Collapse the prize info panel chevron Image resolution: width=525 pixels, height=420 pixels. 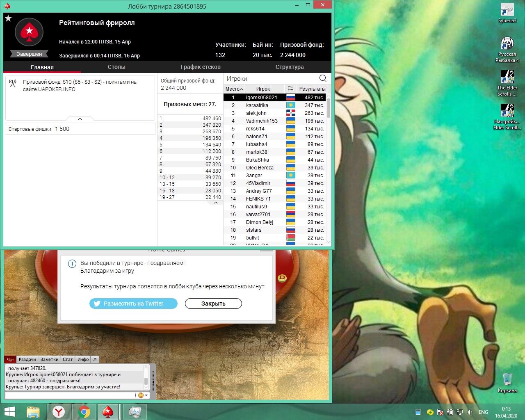pyautogui.click(x=80, y=119)
